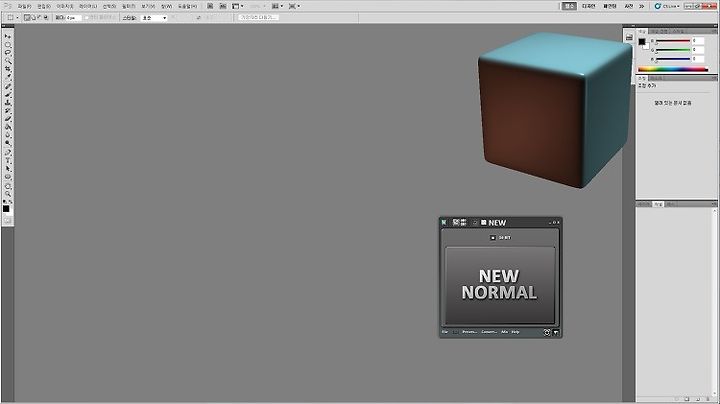Image resolution: width=720 pixels, height=404 pixels.
Task: Select the Move tool in the toolbox
Action: pyautogui.click(x=7, y=36)
